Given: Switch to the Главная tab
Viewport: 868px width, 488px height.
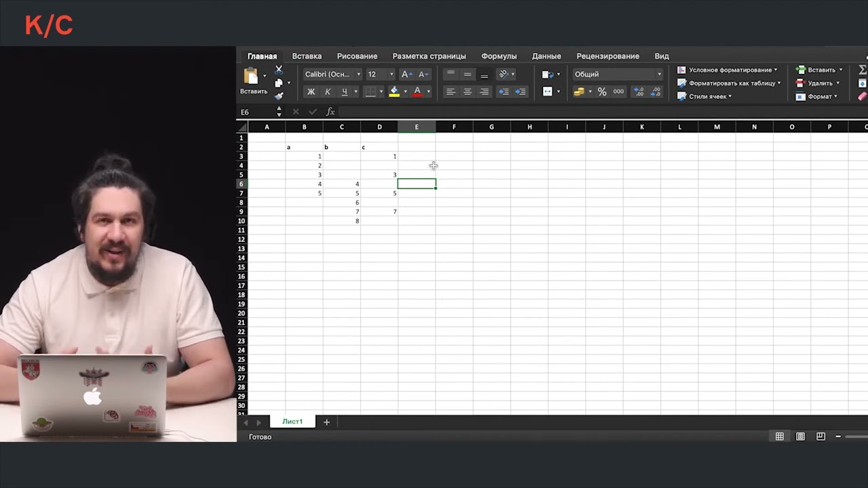Looking at the screenshot, I should 262,56.
